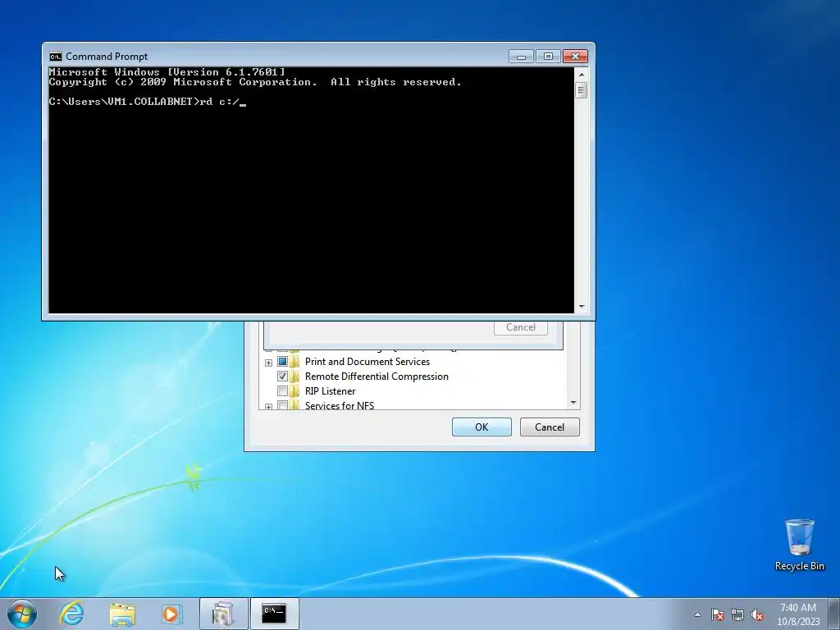Open the Action Center flag icon
Viewport: 840px width, 630px height.
click(717, 614)
